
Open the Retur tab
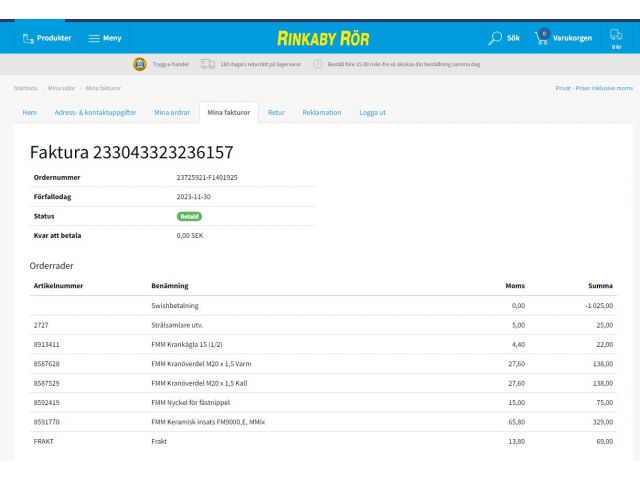pos(276,112)
